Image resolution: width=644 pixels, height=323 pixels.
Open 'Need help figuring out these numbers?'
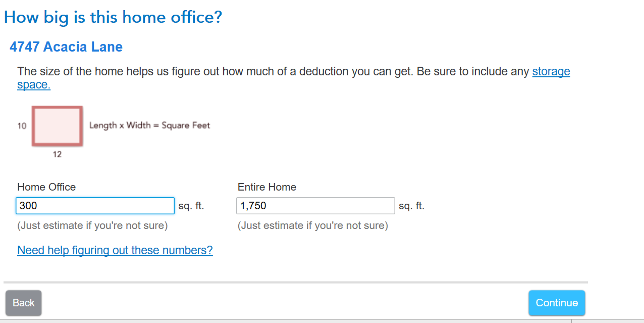(x=115, y=250)
